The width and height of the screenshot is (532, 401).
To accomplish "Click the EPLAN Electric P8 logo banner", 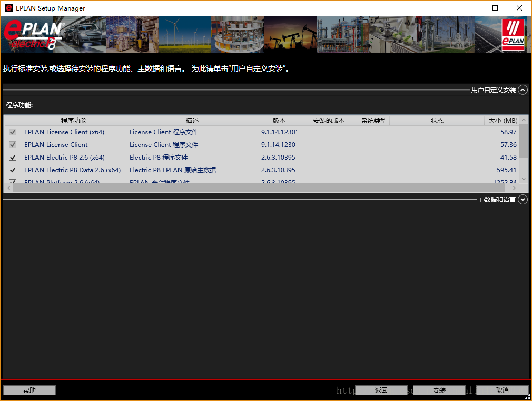I will 34,35.
